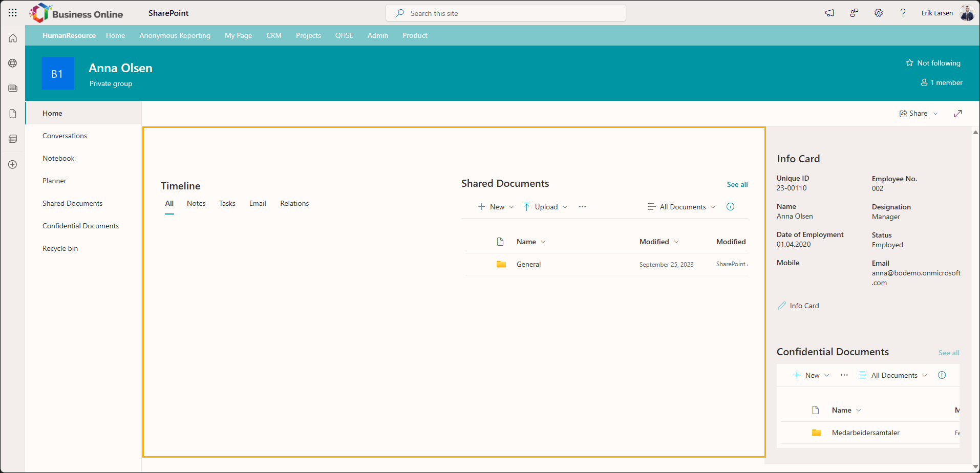This screenshot has height=473, width=980.
Task: Switch to the Tasks timeline tab
Action: pos(227,204)
